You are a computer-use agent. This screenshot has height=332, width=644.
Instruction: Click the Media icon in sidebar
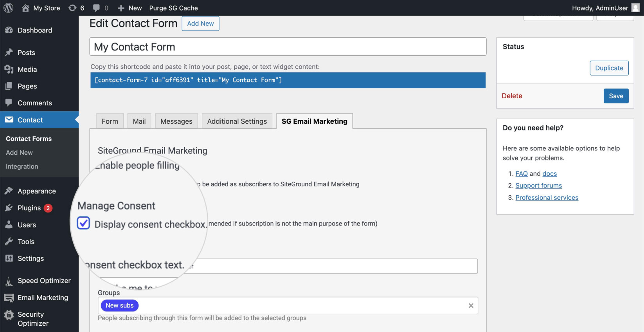[9, 69]
